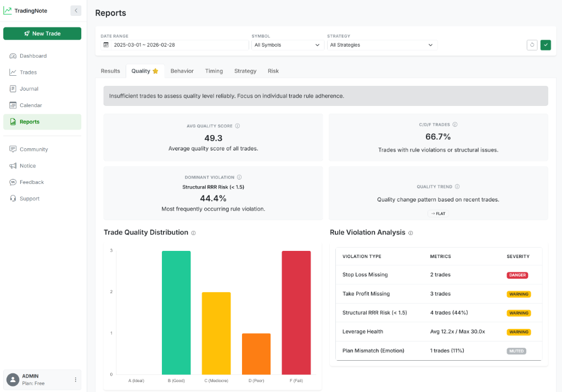The width and height of the screenshot is (562, 392).
Task: Click the FLAT trend badge
Action: coord(438,214)
